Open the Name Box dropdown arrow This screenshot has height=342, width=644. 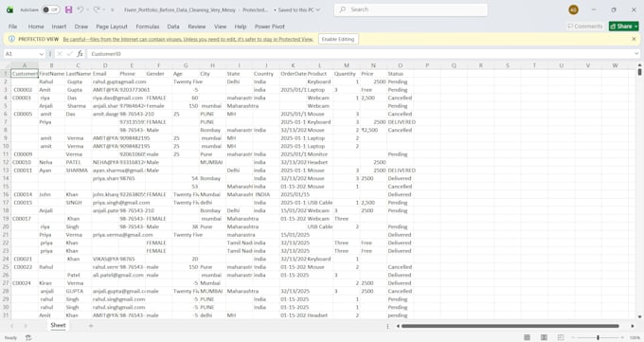pyautogui.click(x=41, y=54)
